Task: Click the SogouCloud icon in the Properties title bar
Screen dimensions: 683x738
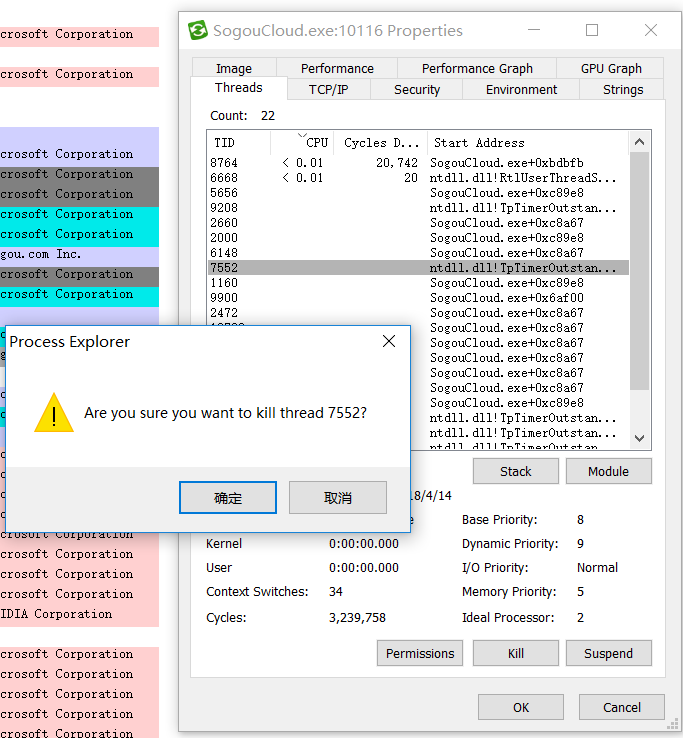Action: click(198, 31)
